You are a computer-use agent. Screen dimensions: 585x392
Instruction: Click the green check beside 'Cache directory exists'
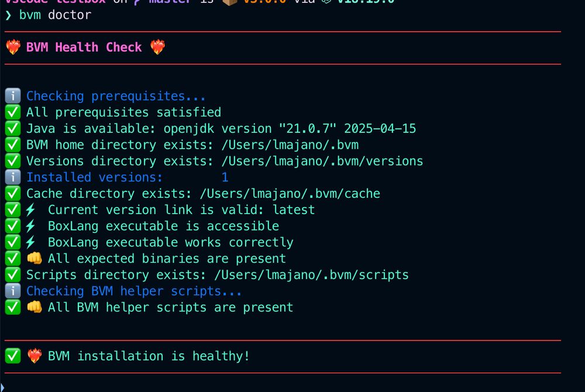(13, 193)
